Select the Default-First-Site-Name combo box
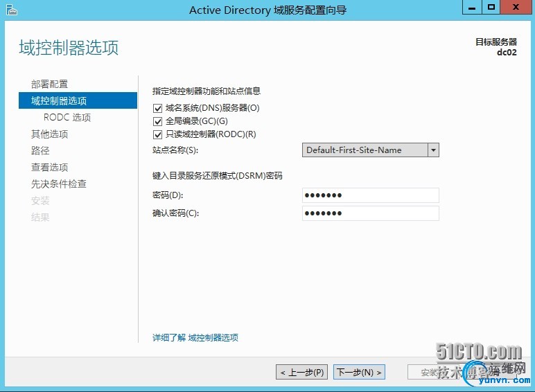This screenshot has width=535, height=392. click(x=371, y=150)
